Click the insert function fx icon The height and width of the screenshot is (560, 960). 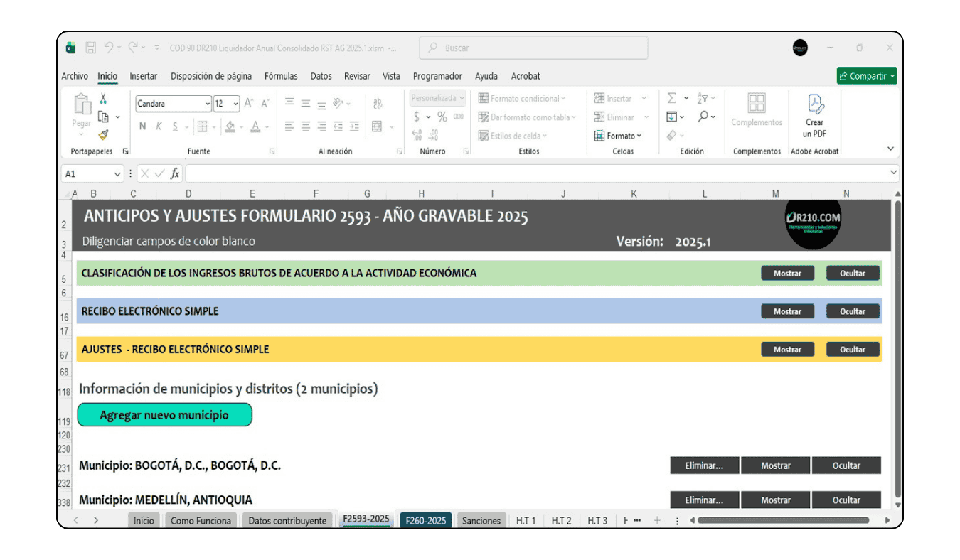[x=175, y=173]
